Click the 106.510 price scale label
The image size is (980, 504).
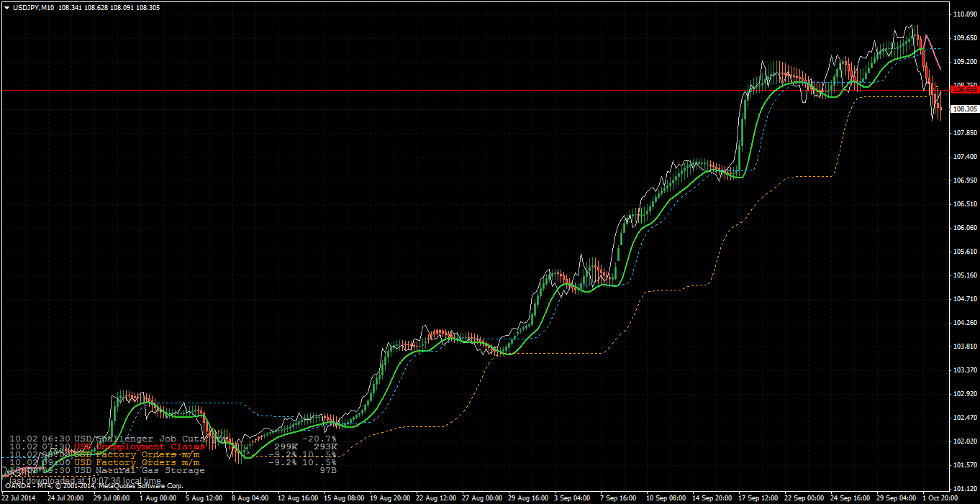pos(964,204)
